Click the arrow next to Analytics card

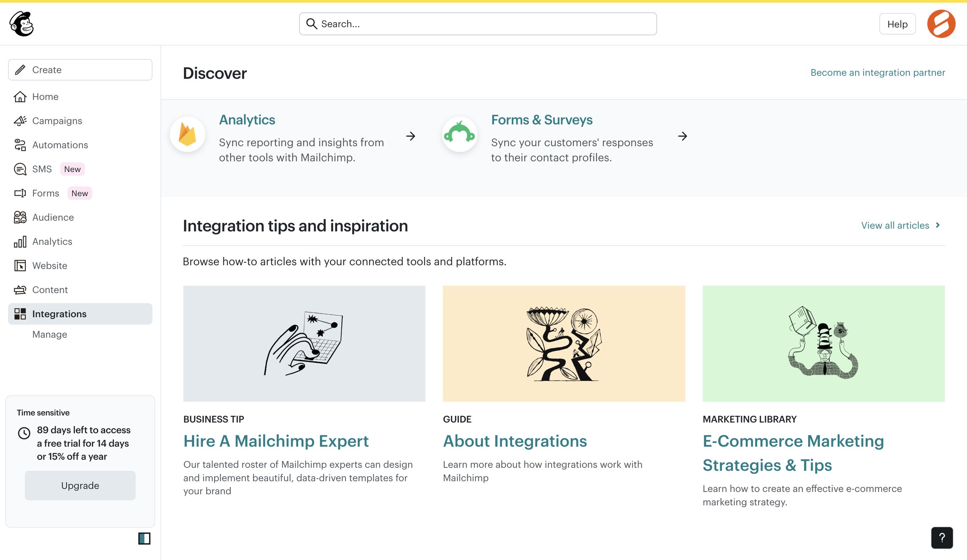pos(411,136)
